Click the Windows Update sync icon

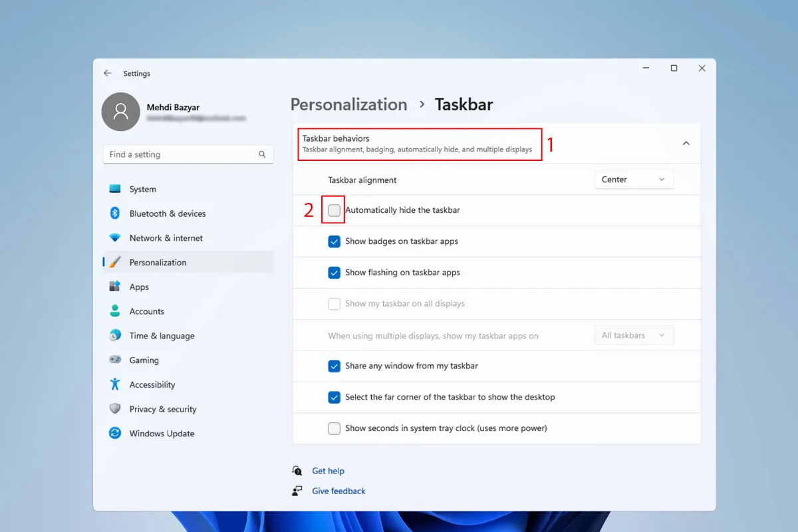pos(115,434)
